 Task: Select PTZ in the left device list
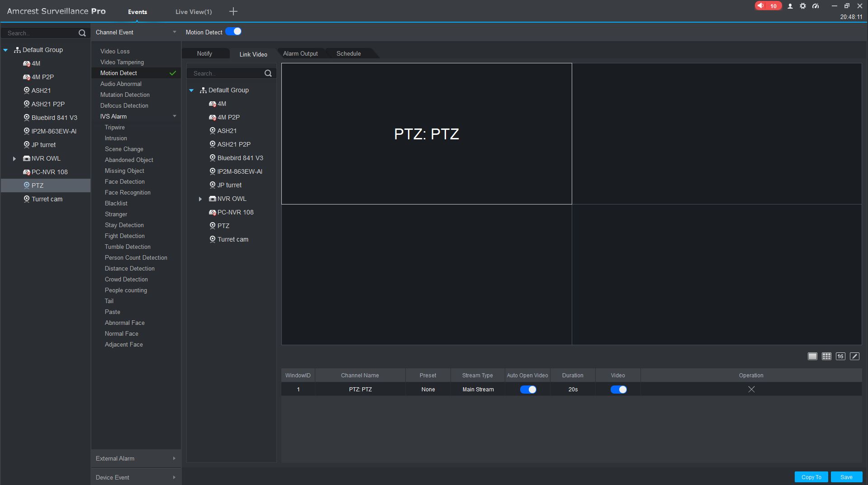(x=46, y=185)
